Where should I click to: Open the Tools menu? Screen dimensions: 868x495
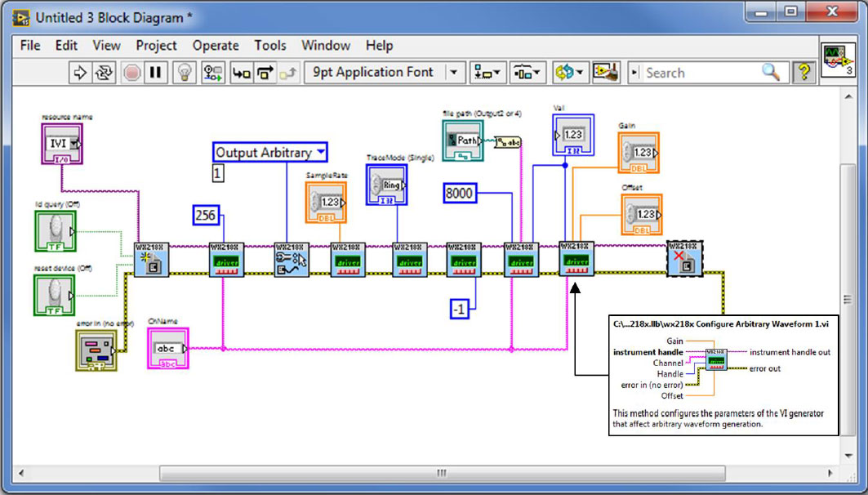pos(269,46)
